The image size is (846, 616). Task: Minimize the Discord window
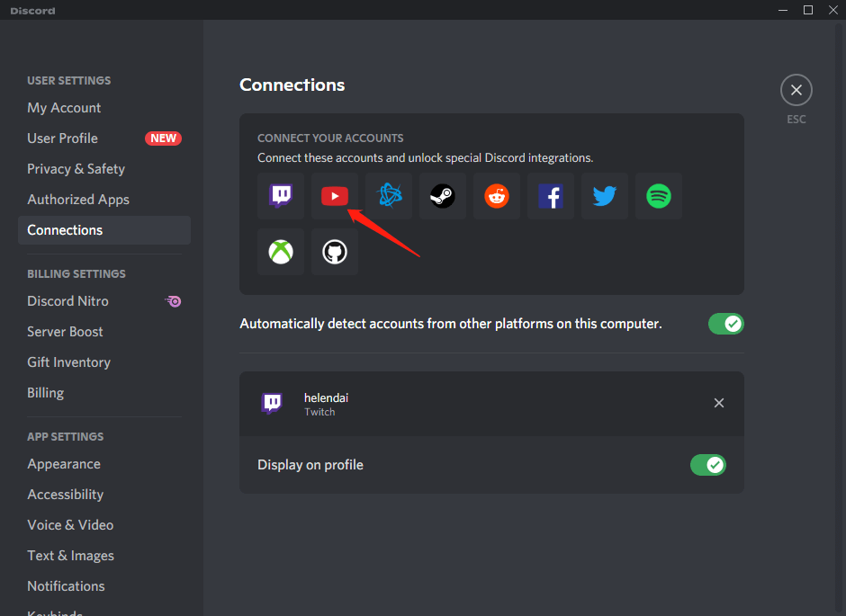[x=783, y=10]
